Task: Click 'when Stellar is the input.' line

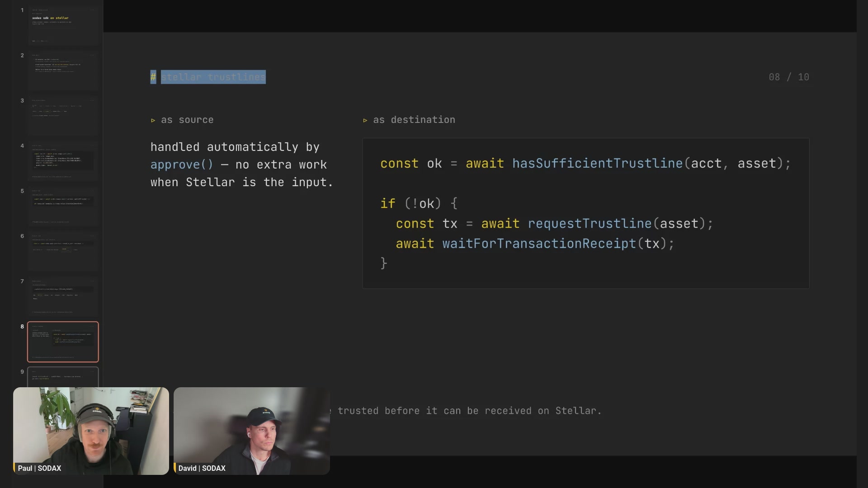Action: [241, 182]
